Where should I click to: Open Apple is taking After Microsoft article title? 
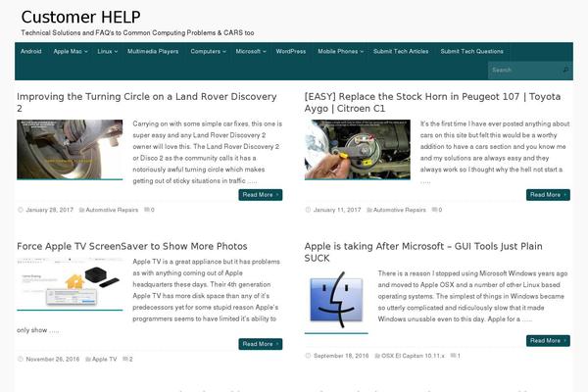pyautogui.click(x=423, y=252)
